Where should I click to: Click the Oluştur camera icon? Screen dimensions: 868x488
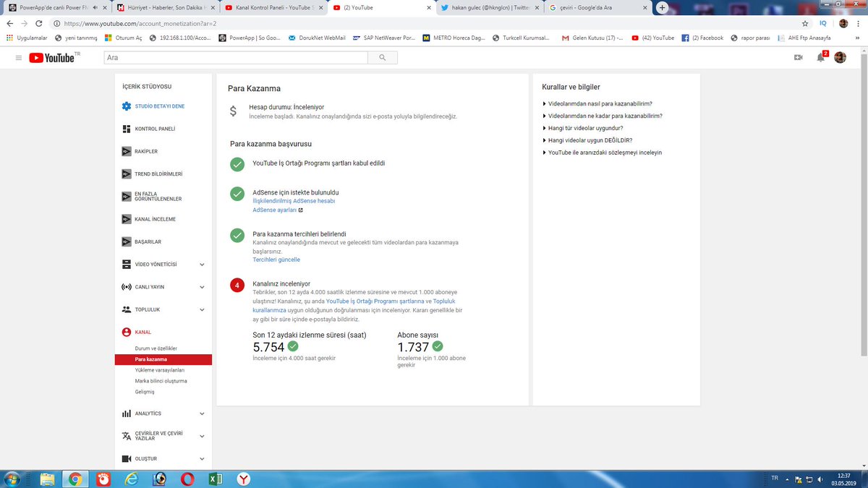(127, 458)
